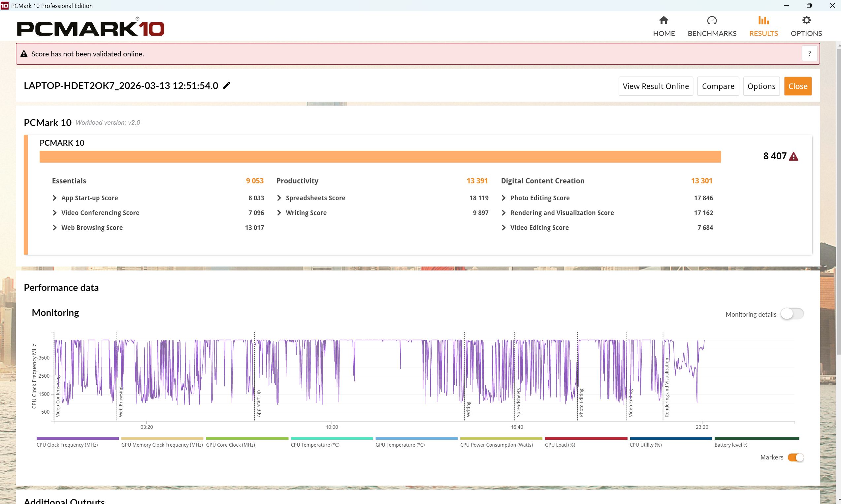Click the CPU Clock Frequency legend swatch
Screen dimensions: 841x504
78,438
